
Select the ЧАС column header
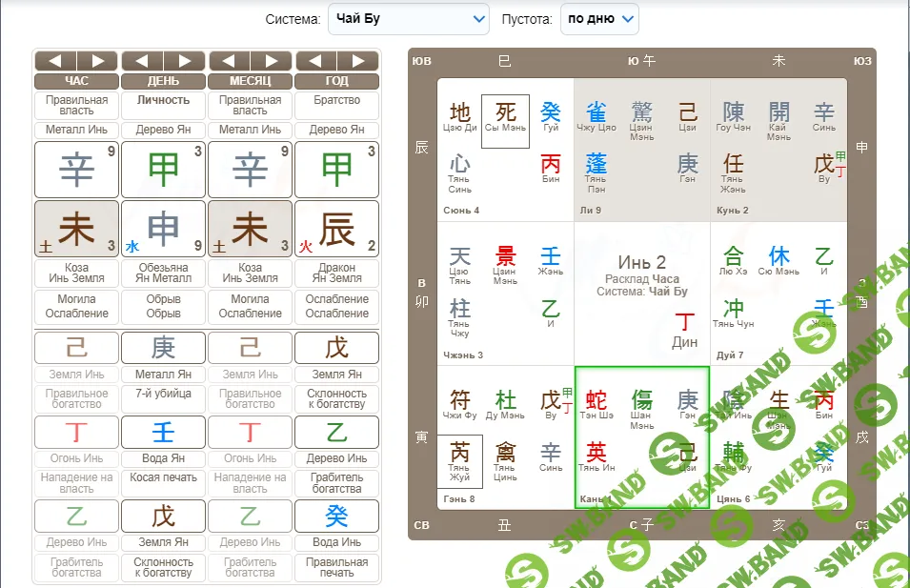pyautogui.click(x=77, y=81)
